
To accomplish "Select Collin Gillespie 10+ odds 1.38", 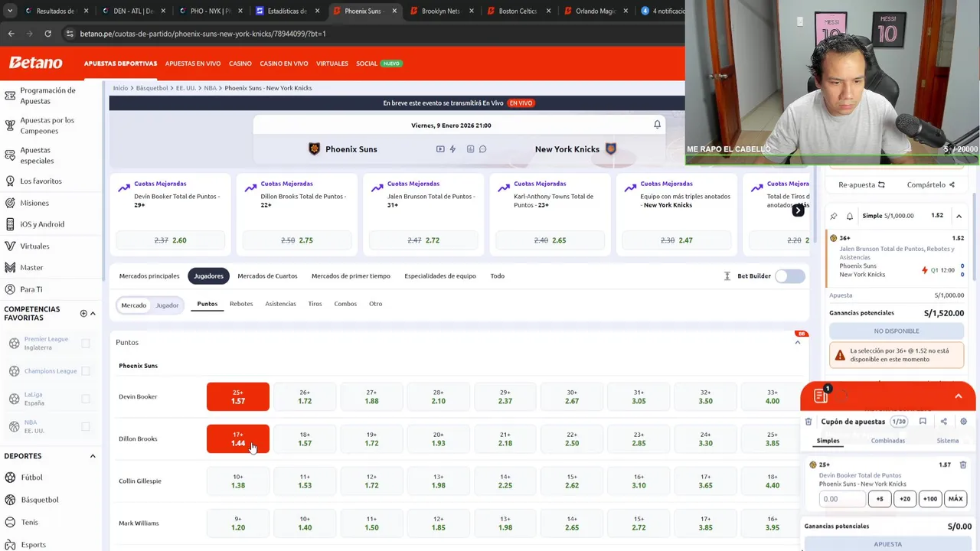I will (x=238, y=481).
